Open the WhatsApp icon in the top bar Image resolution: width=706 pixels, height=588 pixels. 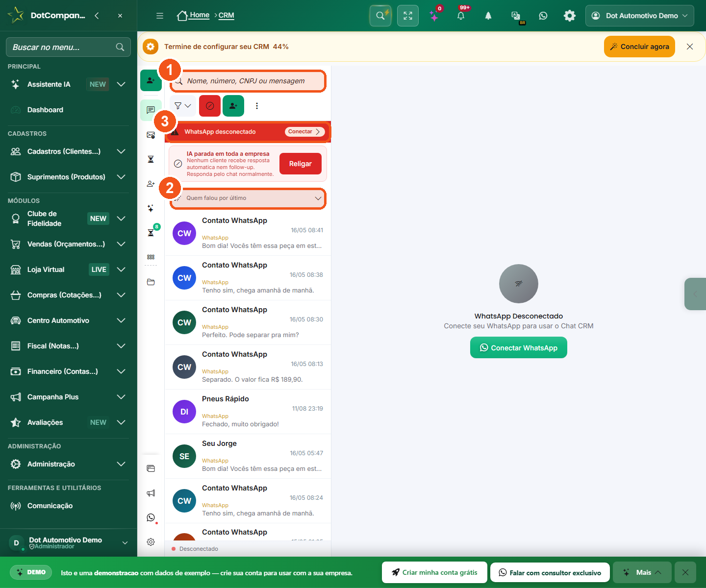(x=543, y=16)
